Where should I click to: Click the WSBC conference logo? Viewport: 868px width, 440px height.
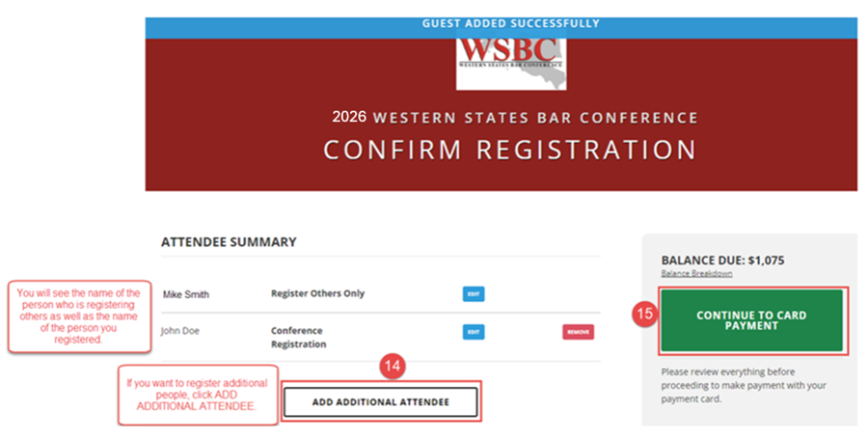[510, 62]
